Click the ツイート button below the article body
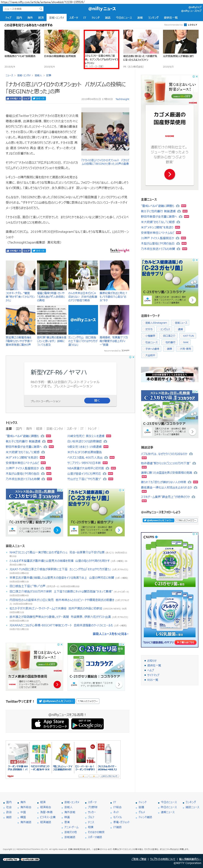The image size is (203, 868). click(38, 250)
